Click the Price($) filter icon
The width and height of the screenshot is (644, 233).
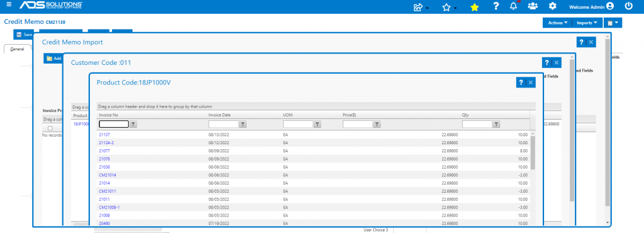[x=377, y=124]
